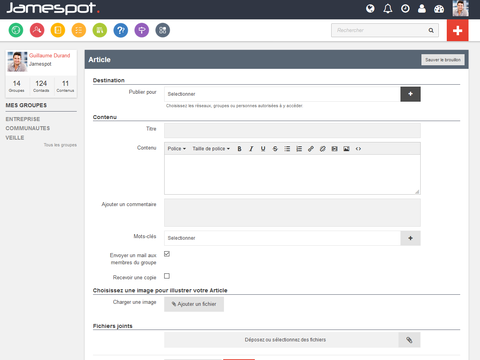Screen dimensions: 480x360
Task: Click Guillaume Durand sidebar profile photo
Action: coord(17,62)
